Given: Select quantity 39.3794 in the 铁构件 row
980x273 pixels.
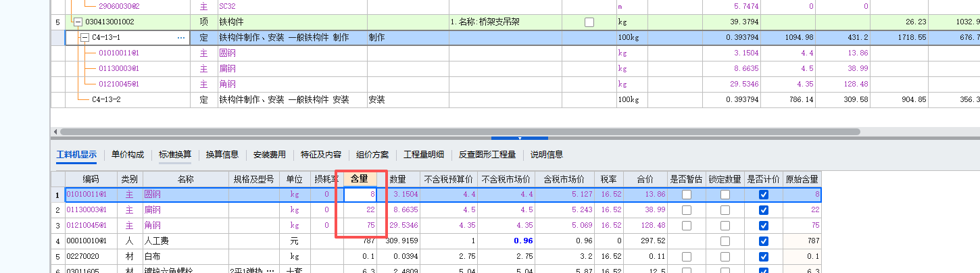Looking at the screenshot, I should click(x=730, y=22).
